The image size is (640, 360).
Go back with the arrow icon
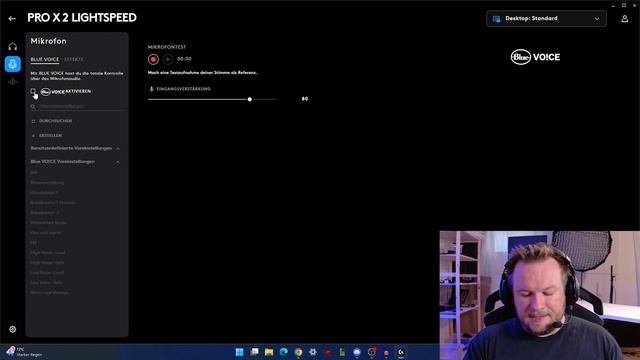pyautogui.click(x=12, y=18)
